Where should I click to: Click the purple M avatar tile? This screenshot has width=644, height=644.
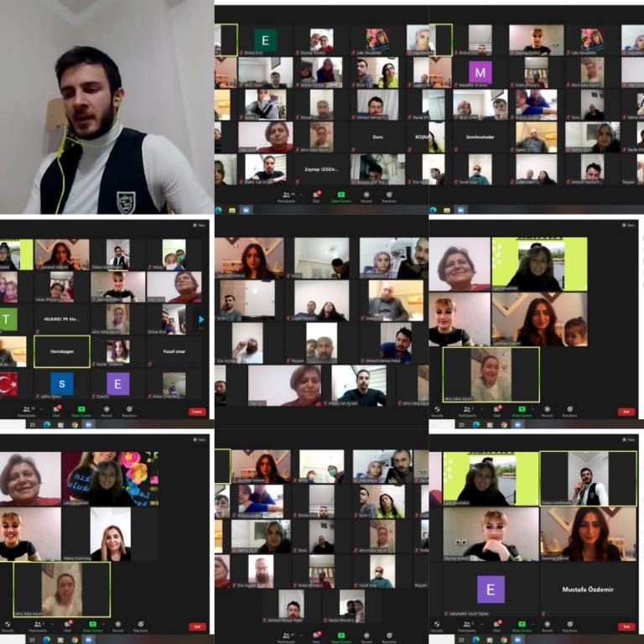(x=480, y=72)
